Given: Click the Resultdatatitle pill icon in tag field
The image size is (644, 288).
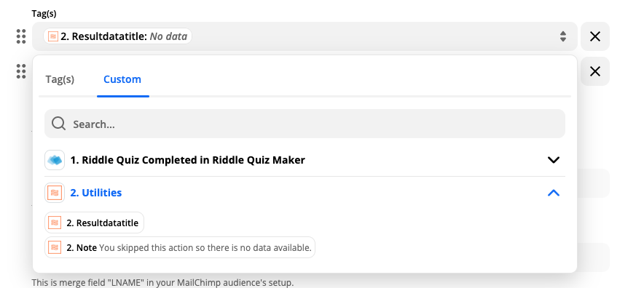Looking at the screenshot, I should 53,36.
